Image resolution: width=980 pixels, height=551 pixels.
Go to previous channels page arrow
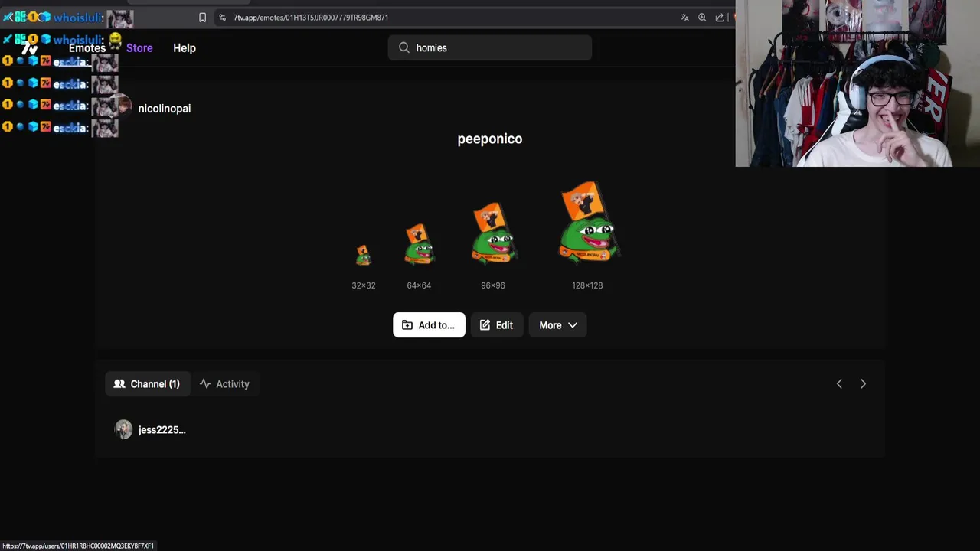[839, 384]
